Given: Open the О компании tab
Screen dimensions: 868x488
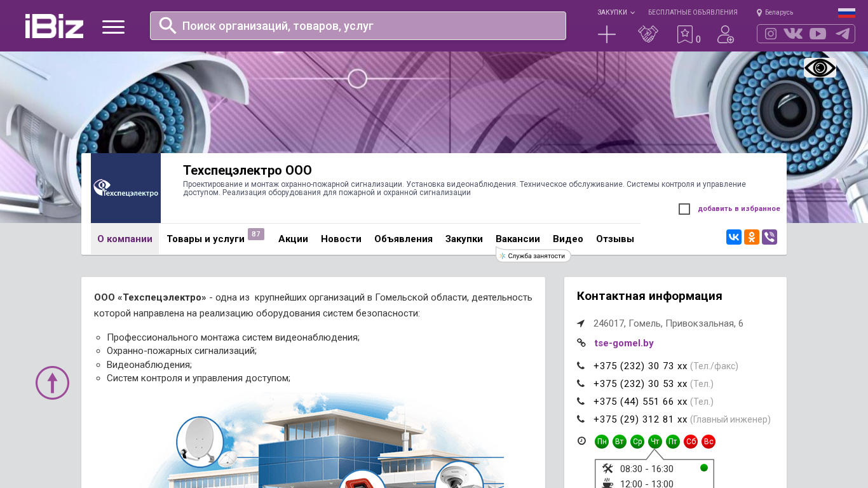Looking at the screenshot, I should pyautogui.click(x=125, y=239).
